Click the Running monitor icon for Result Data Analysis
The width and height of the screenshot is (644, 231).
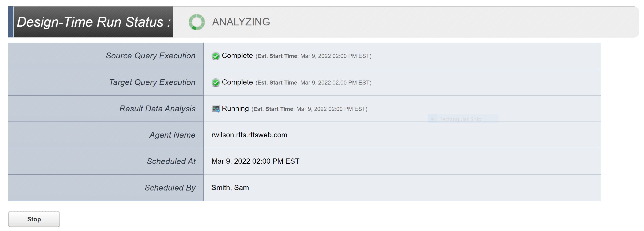point(216,109)
